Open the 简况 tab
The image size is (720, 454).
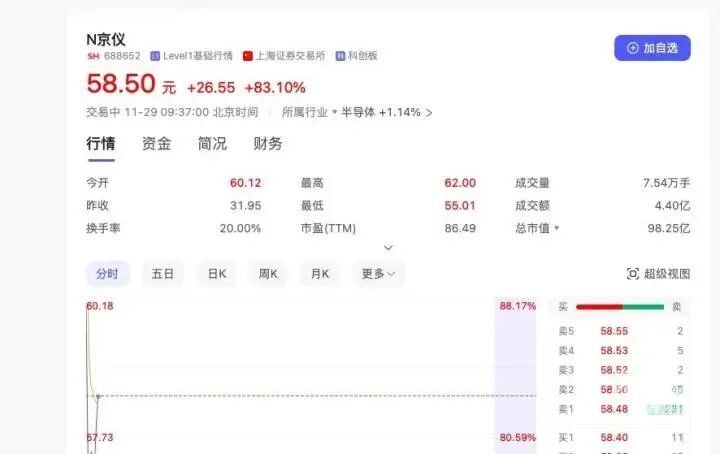tap(212, 144)
